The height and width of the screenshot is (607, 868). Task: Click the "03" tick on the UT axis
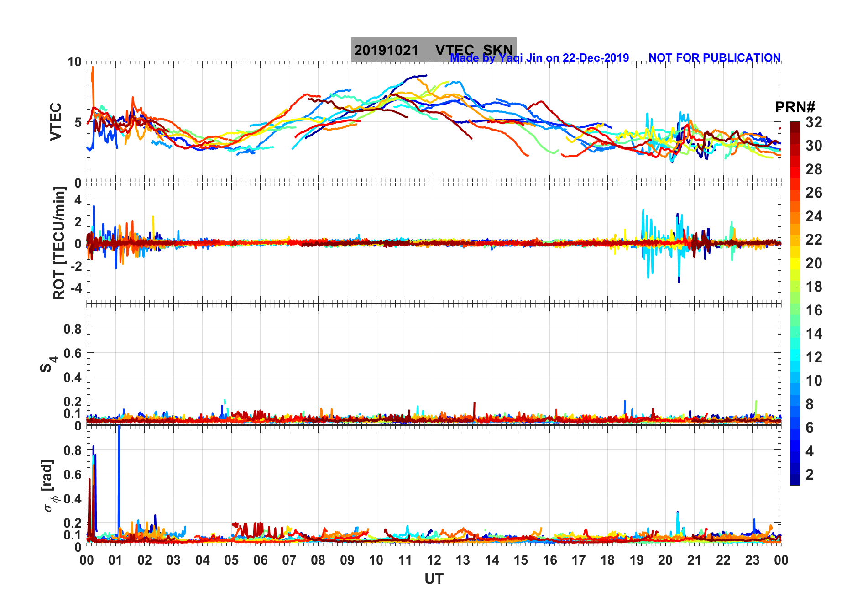tap(173, 560)
